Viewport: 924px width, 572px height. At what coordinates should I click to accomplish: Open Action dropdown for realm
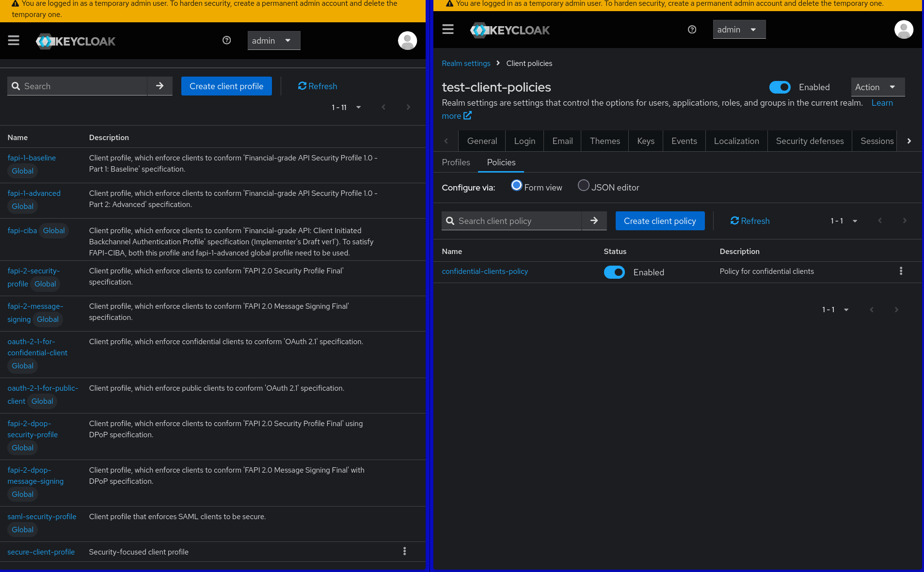pos(877,87)
